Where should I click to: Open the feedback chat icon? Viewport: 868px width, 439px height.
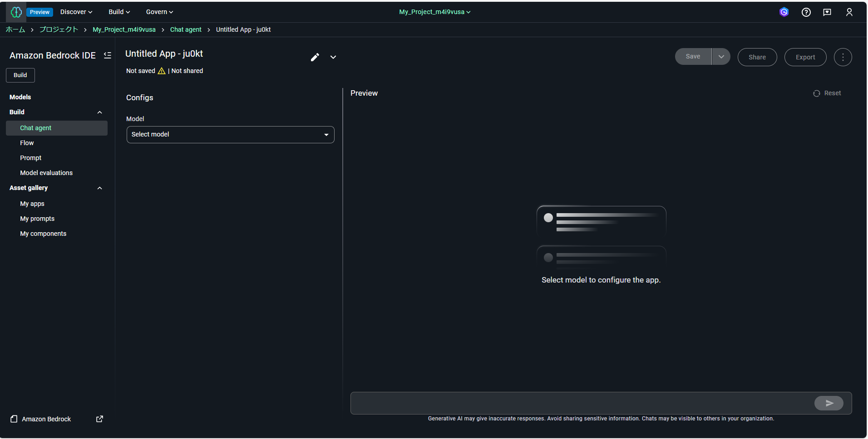(x=827, y=12)
